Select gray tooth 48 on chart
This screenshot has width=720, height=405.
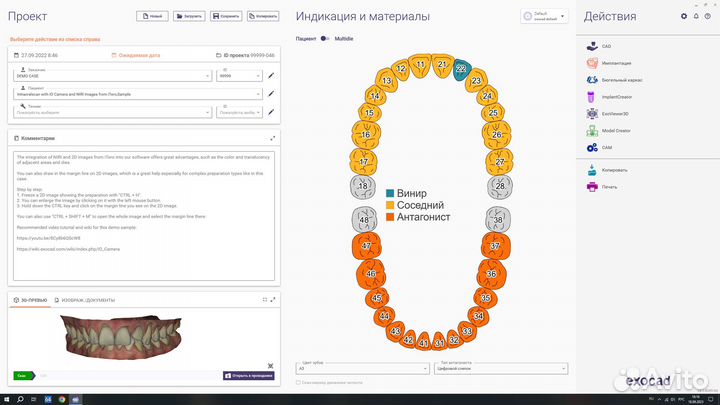click(x=364, y=219)
